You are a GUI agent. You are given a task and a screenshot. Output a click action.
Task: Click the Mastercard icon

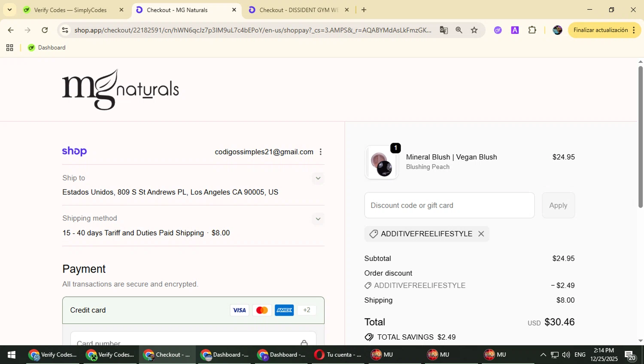[x=262, y=310]
